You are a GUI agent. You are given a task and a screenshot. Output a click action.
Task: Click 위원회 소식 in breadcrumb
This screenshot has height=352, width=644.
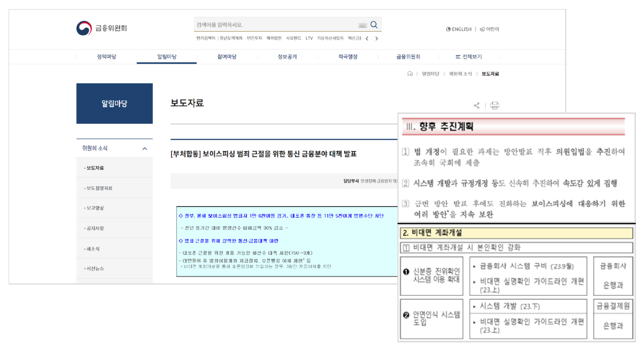point(460,74)
